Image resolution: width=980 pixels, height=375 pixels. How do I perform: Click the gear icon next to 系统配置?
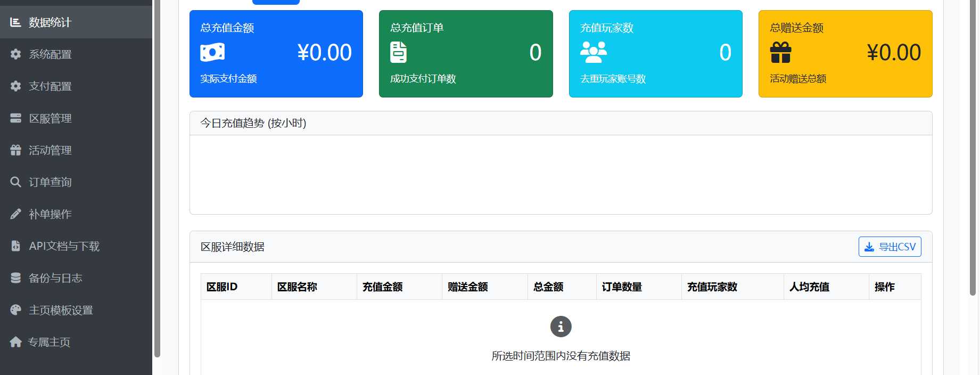(15, 54)
